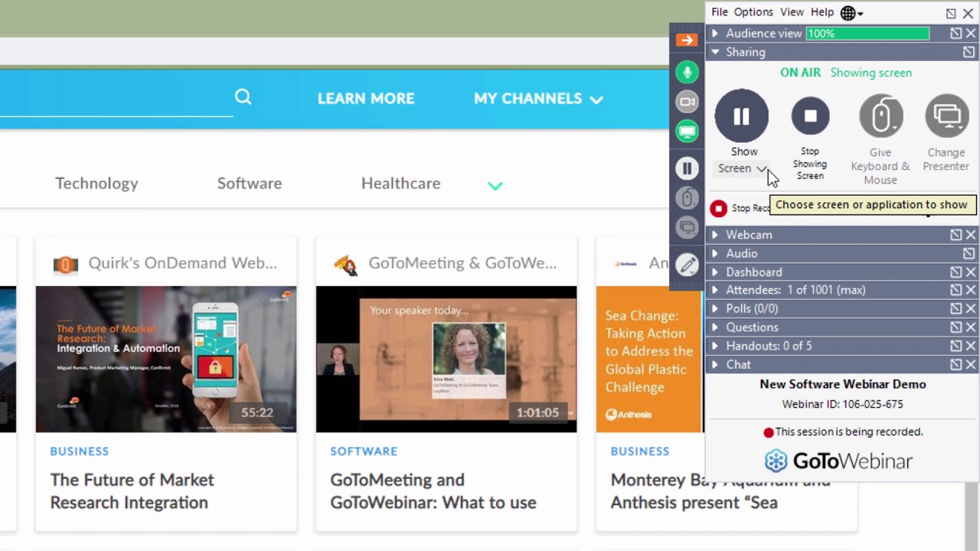Open the Future of Market Research video thumbnail
The width and height of the screenshot is (980, 551).
click(166, 359)
